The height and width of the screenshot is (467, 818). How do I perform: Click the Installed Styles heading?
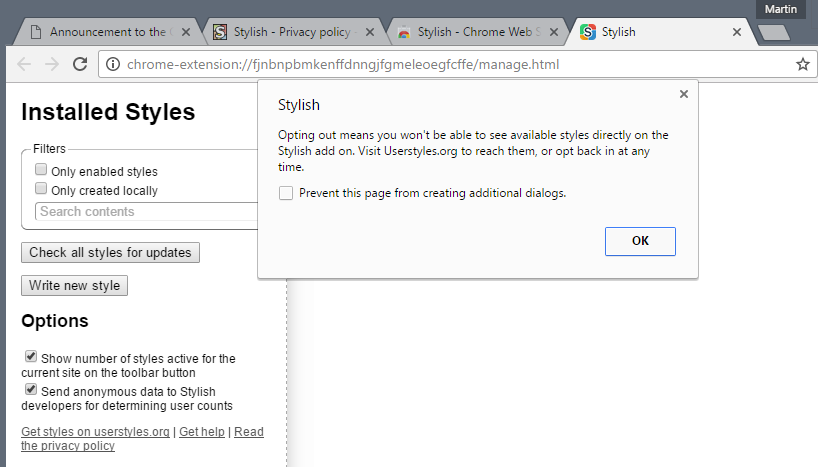(x=108, y=112)
